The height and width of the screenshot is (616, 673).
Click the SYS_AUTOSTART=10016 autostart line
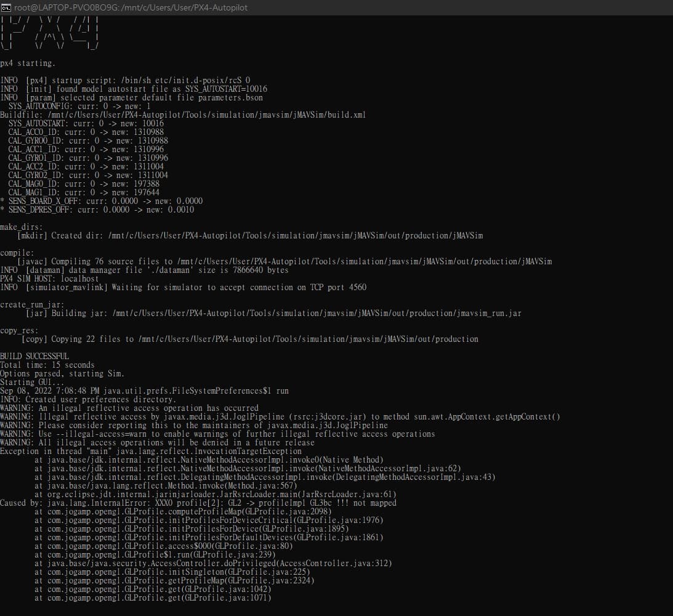pyautogui.click(x=134, y=89)
